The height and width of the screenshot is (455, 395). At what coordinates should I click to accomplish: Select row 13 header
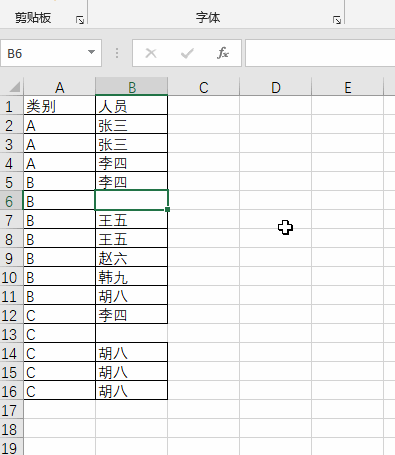point(12,334)
